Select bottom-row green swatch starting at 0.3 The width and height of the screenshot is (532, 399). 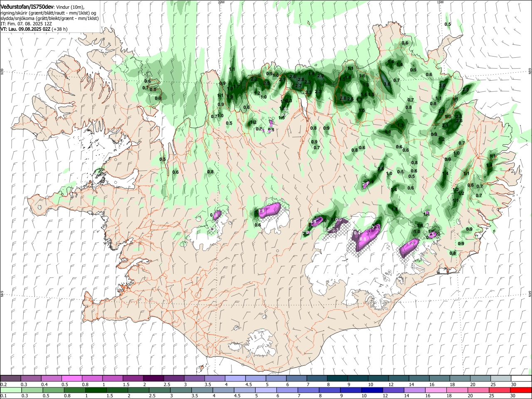[32, 390]
